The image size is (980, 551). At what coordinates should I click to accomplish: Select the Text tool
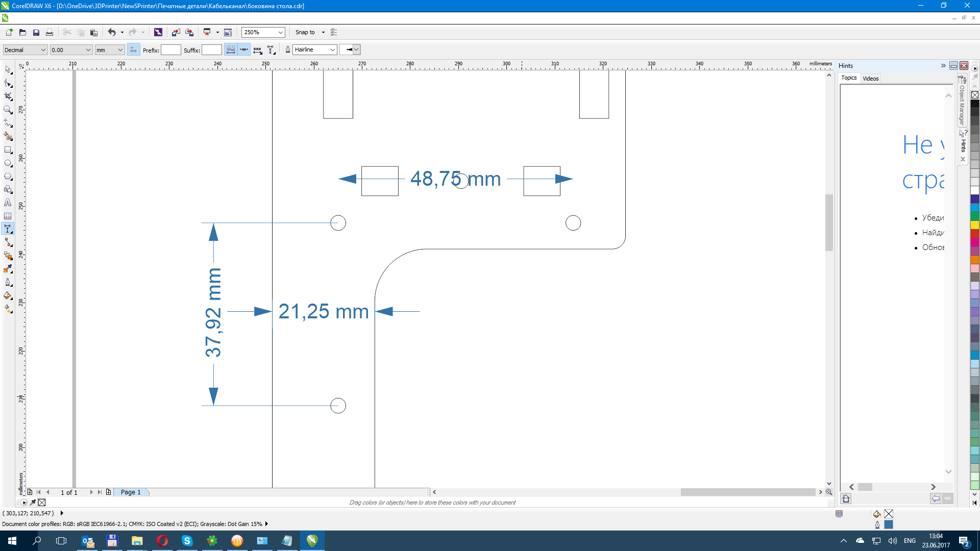8,203
